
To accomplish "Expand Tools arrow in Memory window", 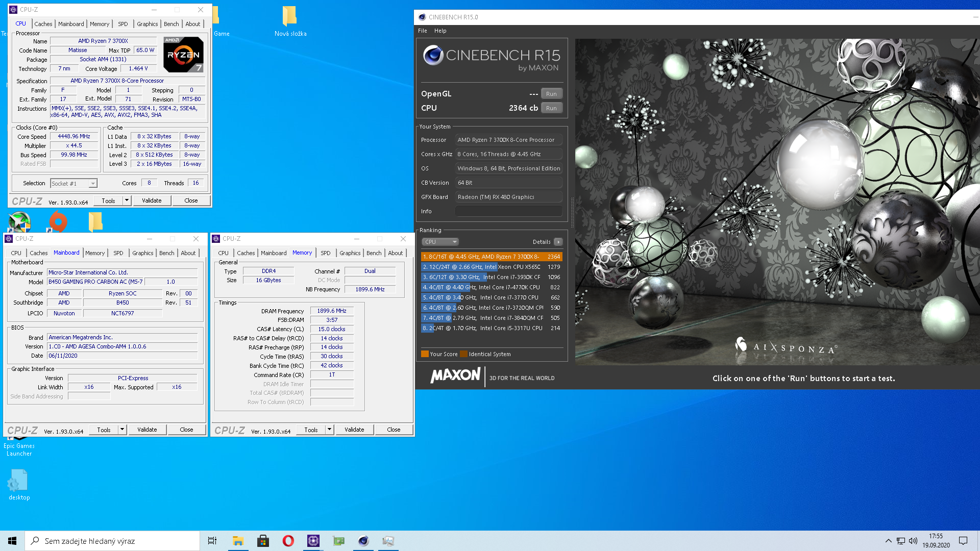I will 329,430.
